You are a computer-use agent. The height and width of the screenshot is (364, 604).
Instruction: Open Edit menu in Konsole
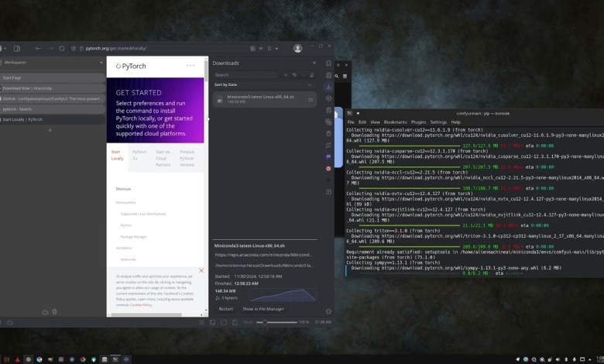(x=362, y=122)
